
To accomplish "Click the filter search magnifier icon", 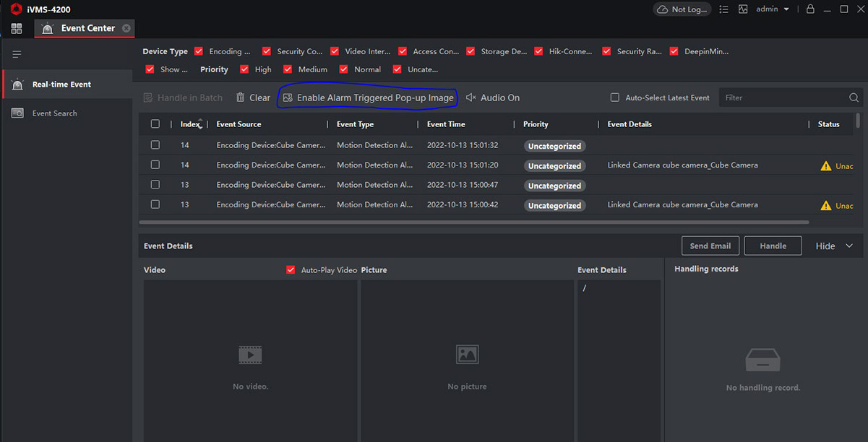I will [854, 97].
